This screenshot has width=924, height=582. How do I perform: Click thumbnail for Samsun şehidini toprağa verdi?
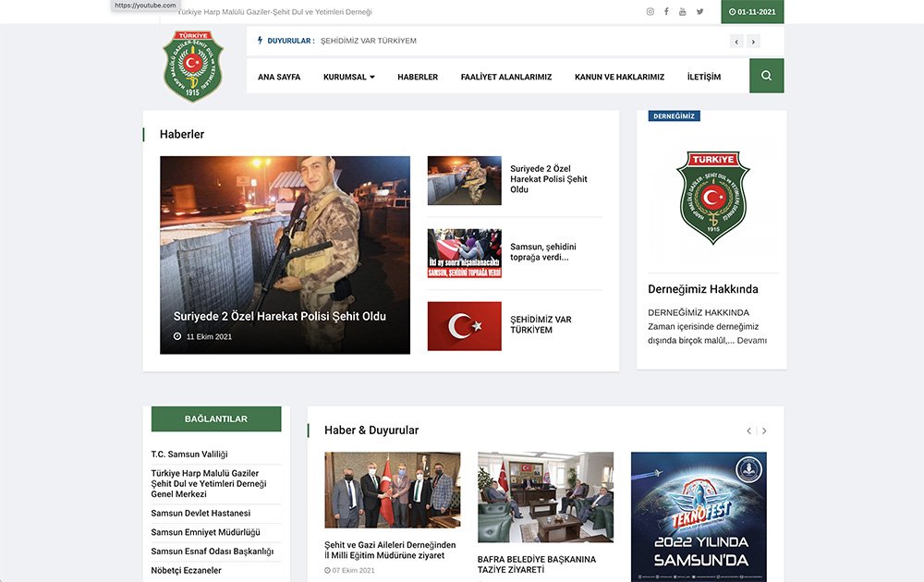(x=465, y=253)
